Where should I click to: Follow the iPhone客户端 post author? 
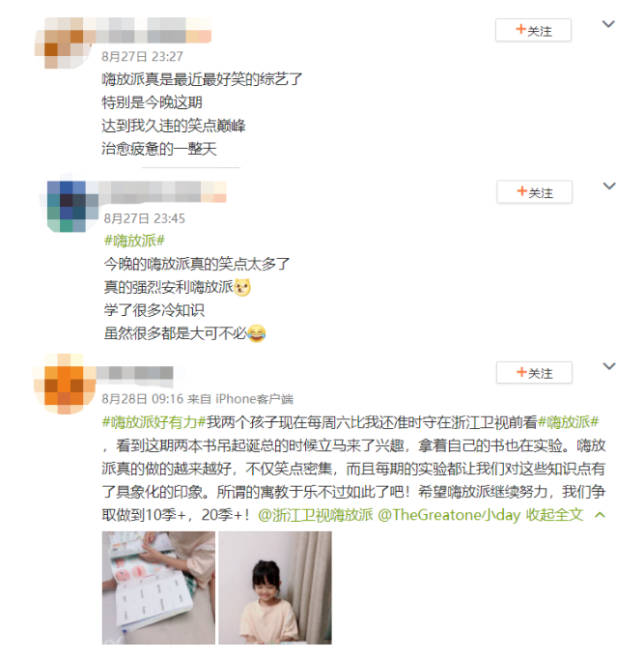534,373
